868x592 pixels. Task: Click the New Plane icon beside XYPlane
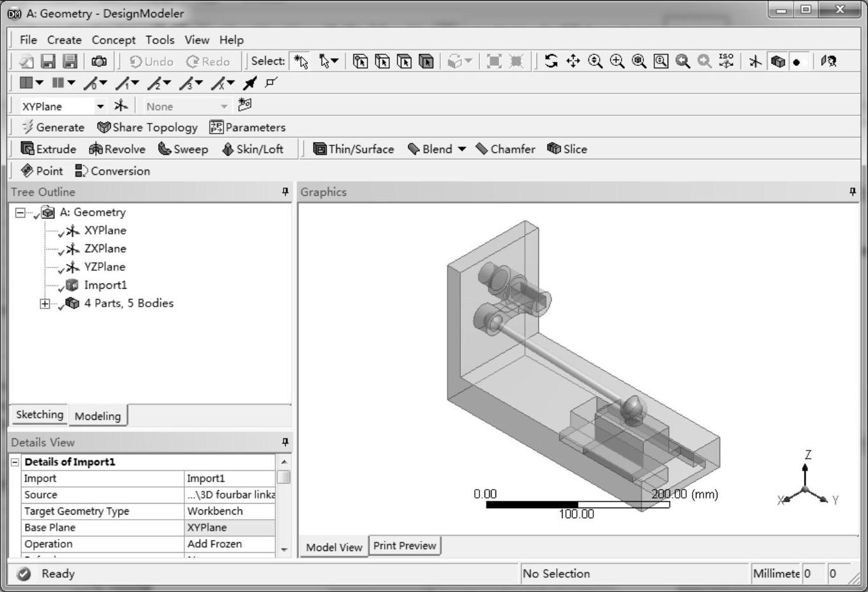click(x=121, y=106)
